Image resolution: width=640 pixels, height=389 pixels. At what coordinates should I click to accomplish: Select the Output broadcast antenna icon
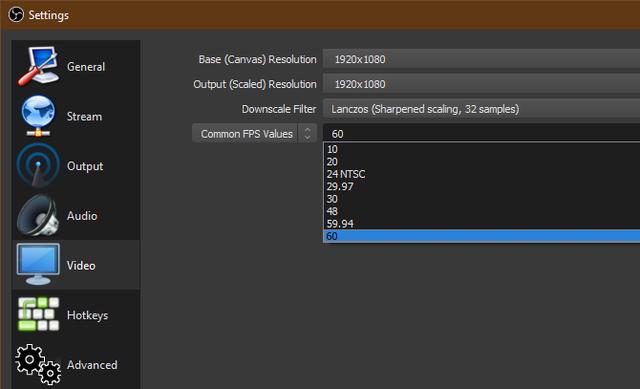[x=38, y=166]
